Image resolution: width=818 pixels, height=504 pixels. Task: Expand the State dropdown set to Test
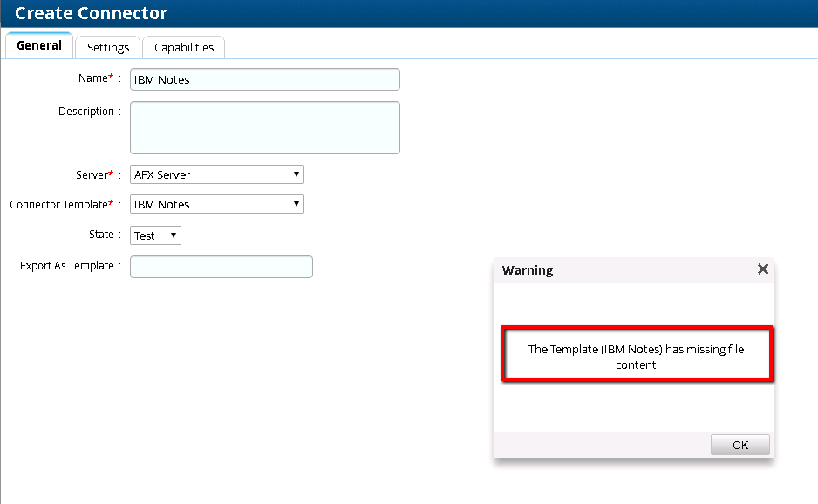pos(156,235)
